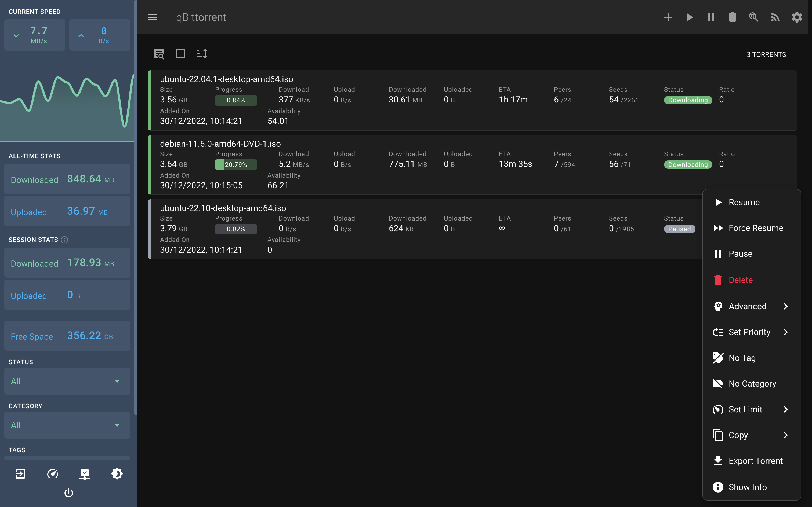Open the Category filter dropdown
This screenshot has height=507, width=812.
click(67, 425)
